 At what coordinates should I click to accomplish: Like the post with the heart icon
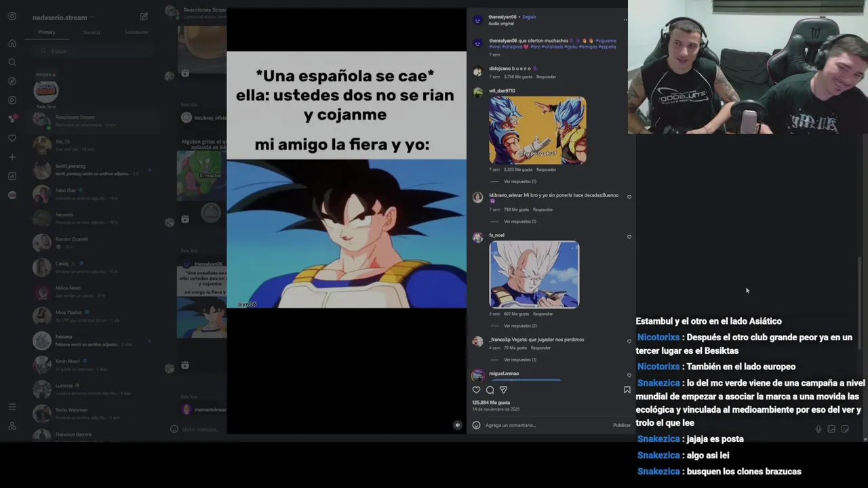coord(476,390)
